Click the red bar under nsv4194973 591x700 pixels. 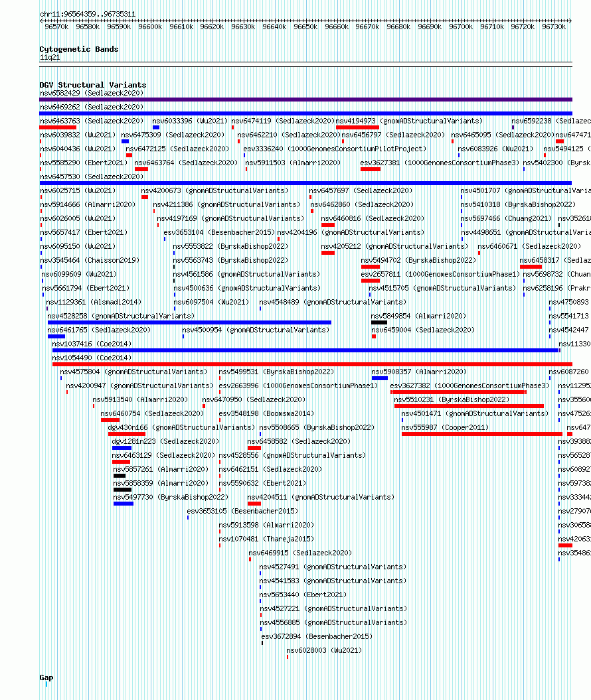coord(357,127)
